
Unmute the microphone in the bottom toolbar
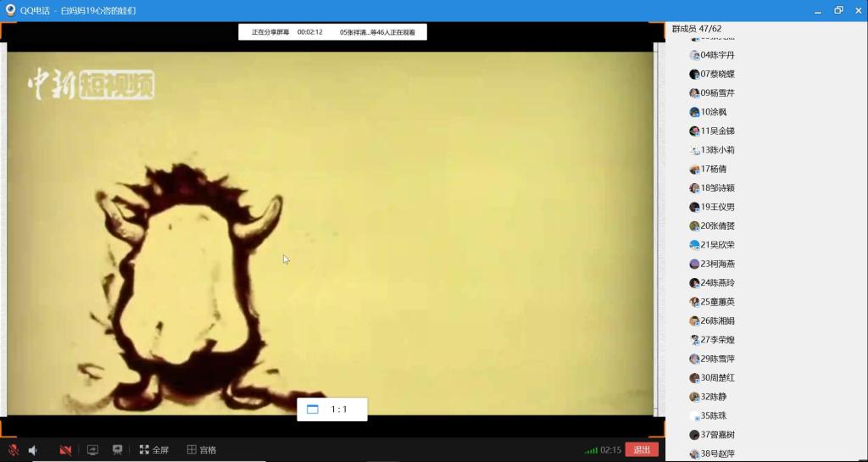tap(14, 450)
